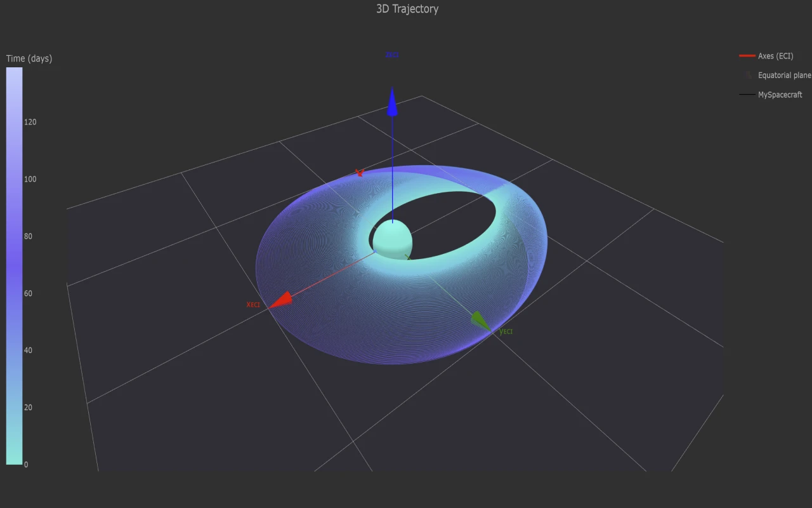
Task: Hide the Equatorial plane trace via legend
Action: [x=784, y=75]
